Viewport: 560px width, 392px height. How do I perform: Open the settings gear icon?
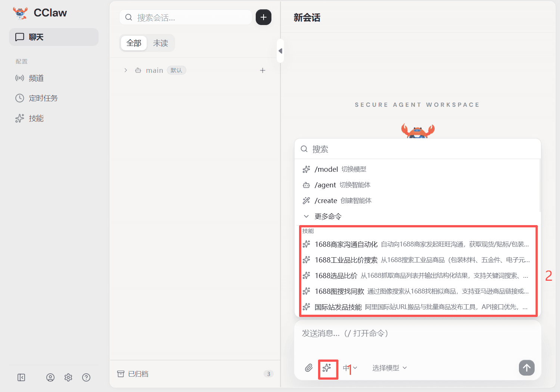(x=68, y=377)
